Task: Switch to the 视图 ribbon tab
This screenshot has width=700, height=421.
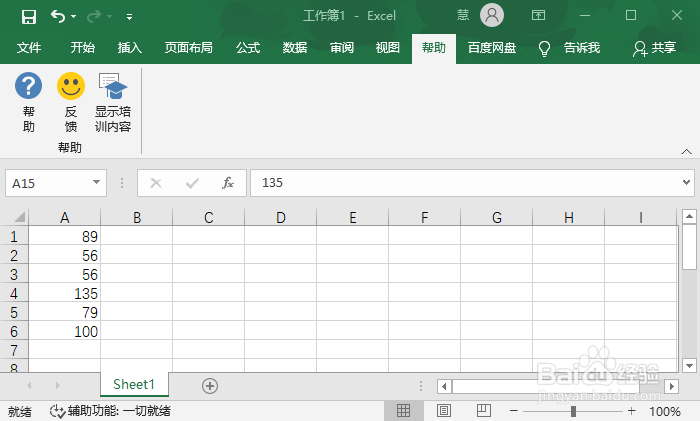Action: (388, 47)
